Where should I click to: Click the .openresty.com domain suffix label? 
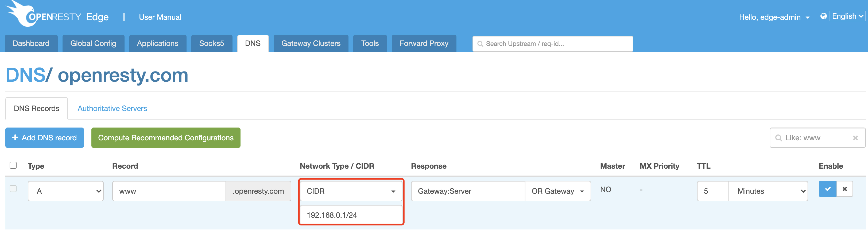coord(258,191)
